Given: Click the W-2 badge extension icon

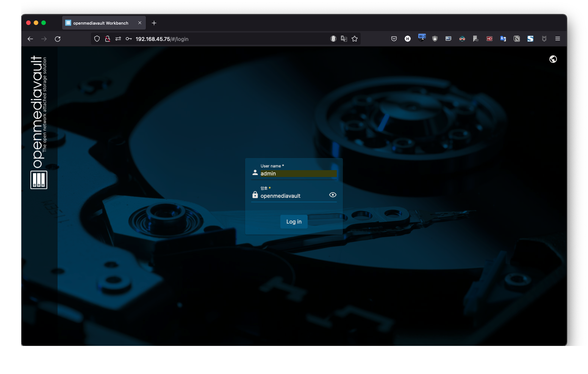Looking at the screenshot, I should point(422,38).
